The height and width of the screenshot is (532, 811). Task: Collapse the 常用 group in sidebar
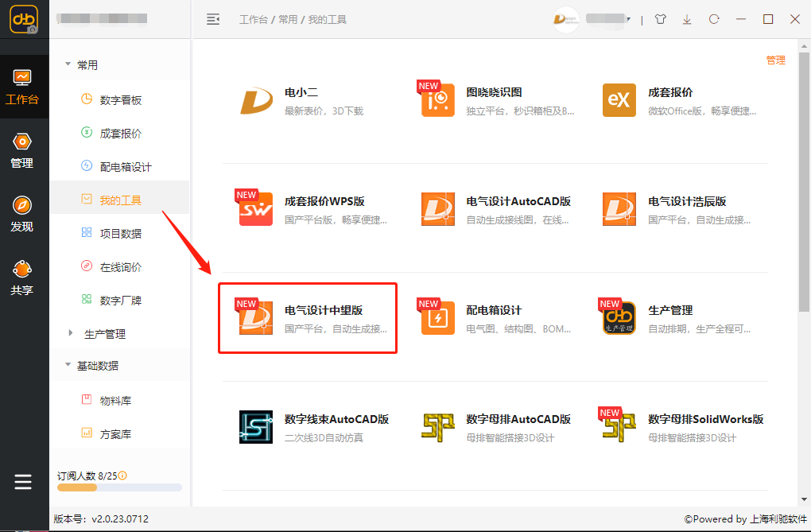[x=68, y=64]
